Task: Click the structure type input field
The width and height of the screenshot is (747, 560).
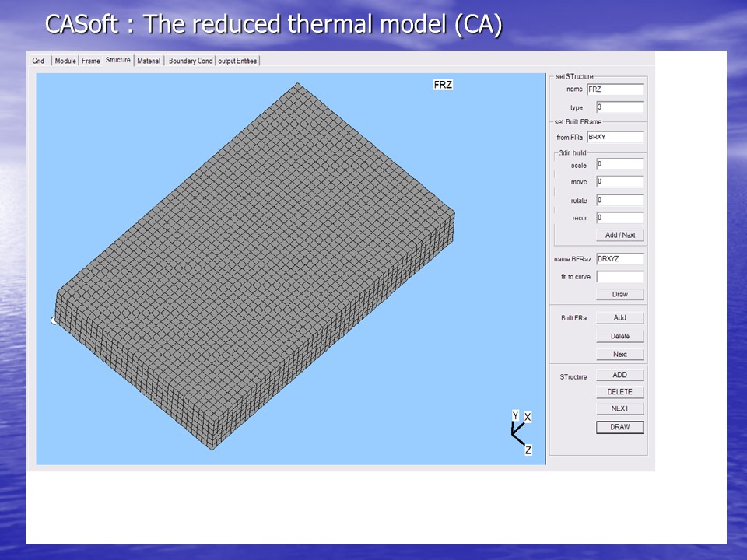Action: [x=619, y=107]
